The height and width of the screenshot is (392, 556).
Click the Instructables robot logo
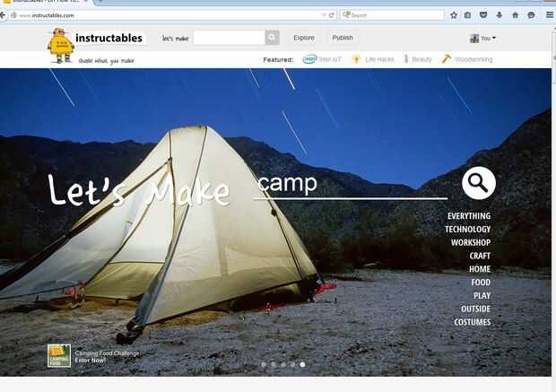click(x=61, y=46)
